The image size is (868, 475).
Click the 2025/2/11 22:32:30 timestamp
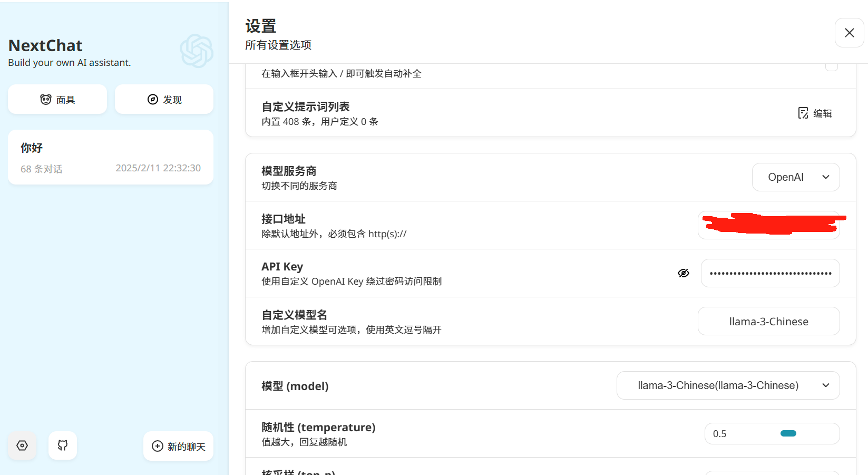tap(158, 168)
